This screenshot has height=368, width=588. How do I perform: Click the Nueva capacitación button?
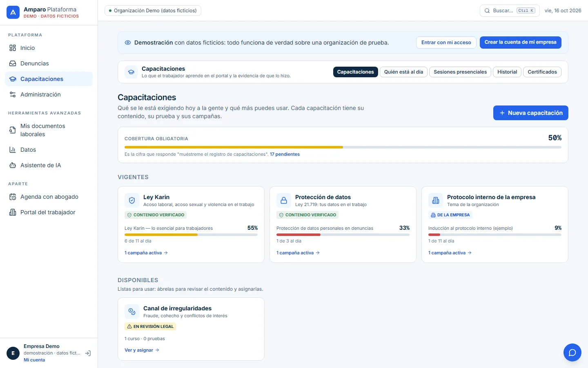(531, 113)
